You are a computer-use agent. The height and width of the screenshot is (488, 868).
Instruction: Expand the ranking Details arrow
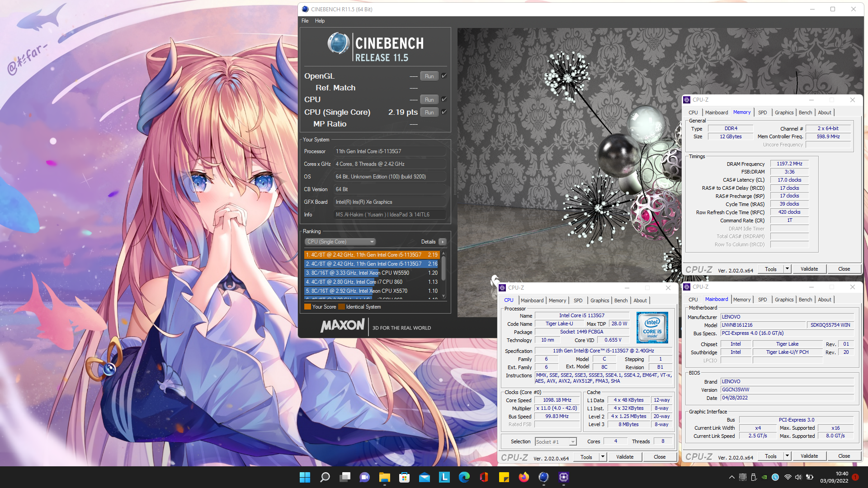(x=443, y=242)
